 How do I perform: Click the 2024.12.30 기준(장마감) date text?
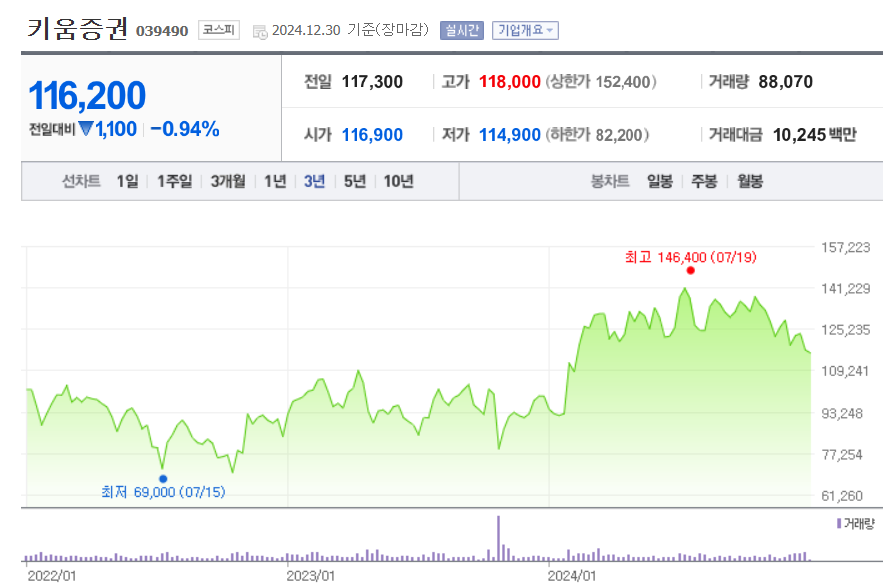(x=350, y=30)
